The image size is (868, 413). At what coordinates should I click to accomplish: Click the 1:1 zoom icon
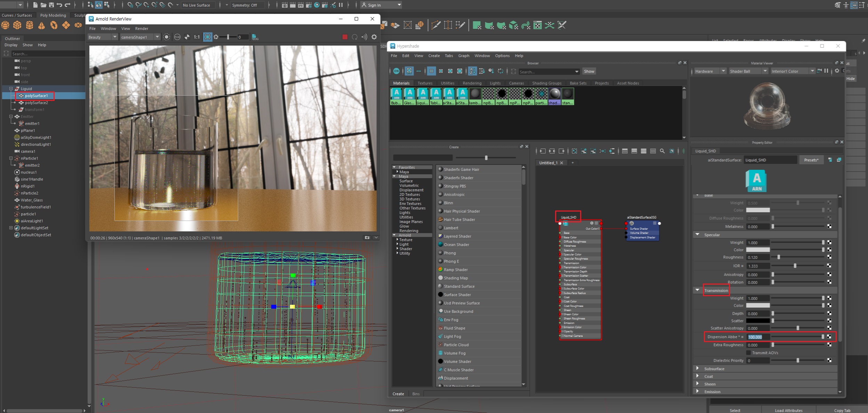click(x=197, y=37)
